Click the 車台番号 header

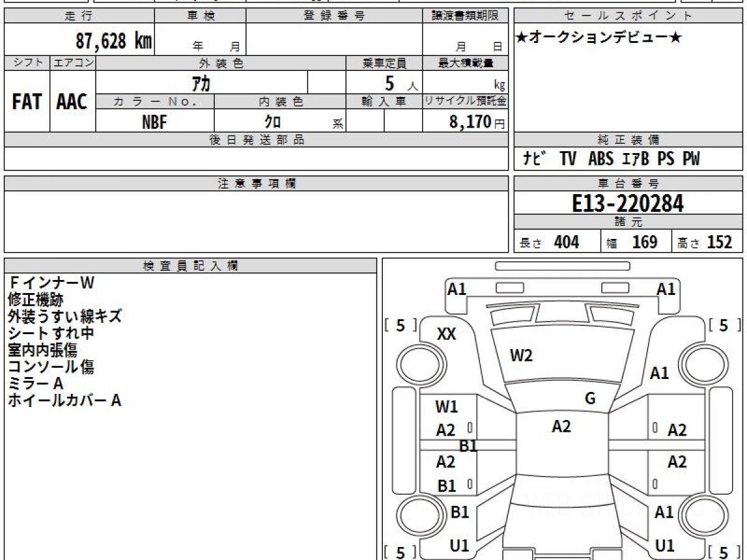pyautogui.click(x=628, y=184)
